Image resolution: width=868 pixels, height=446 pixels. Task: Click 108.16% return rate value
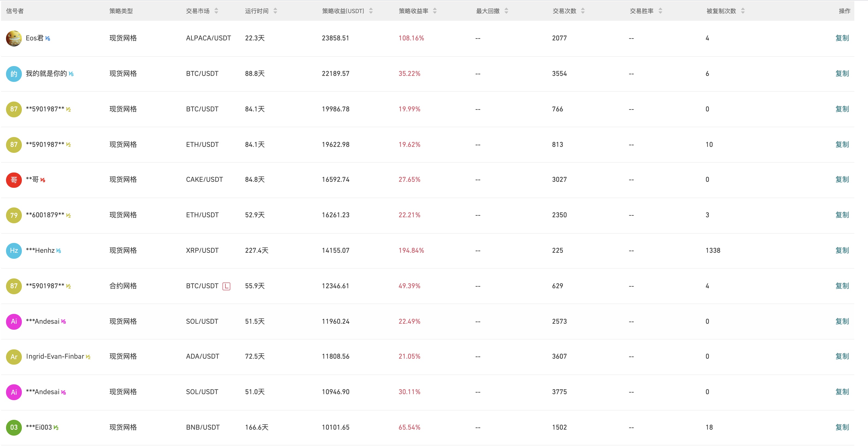[x=411, y=38]
